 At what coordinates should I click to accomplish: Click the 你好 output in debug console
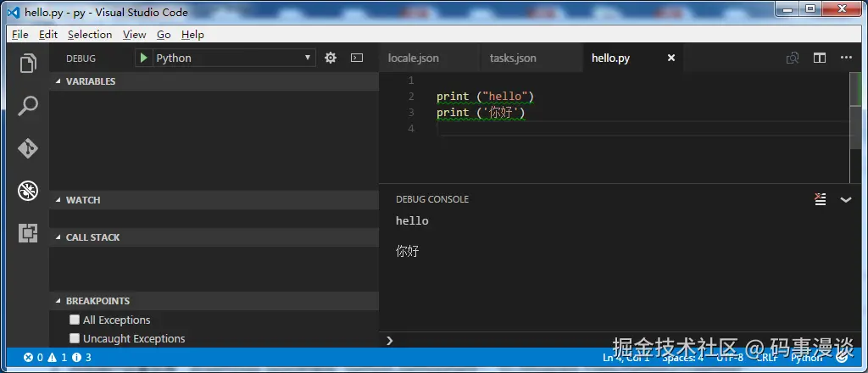tap(408, 251)
